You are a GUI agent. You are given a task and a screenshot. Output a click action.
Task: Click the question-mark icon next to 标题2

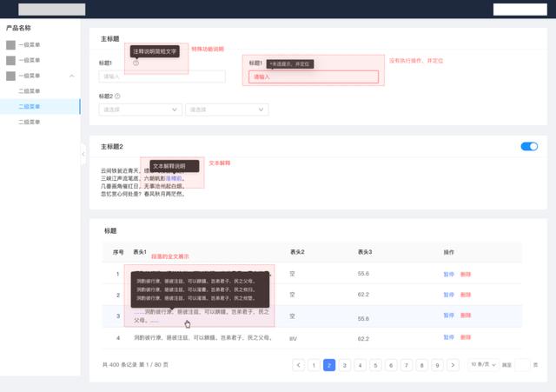[118, 96]
